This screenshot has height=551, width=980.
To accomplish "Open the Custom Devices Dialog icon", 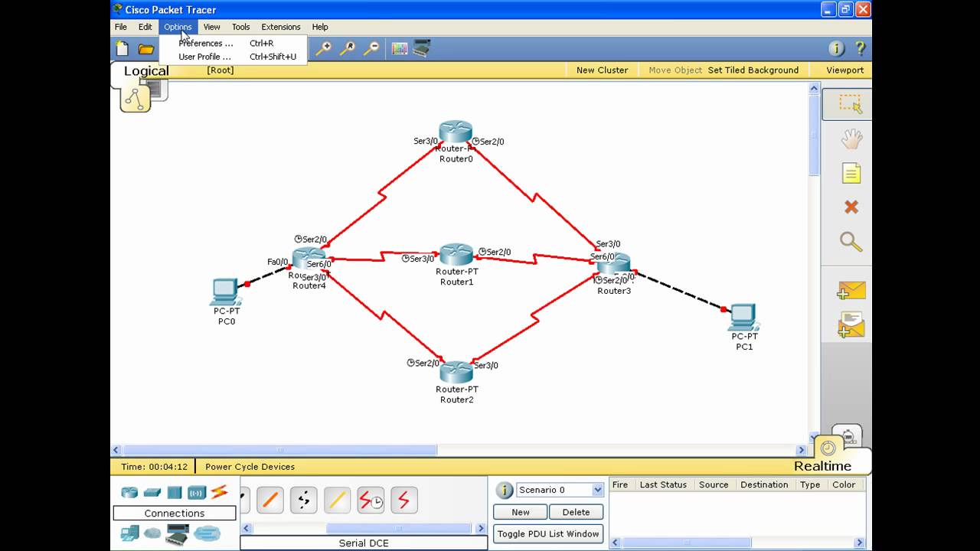I will (x=422, y=49).
